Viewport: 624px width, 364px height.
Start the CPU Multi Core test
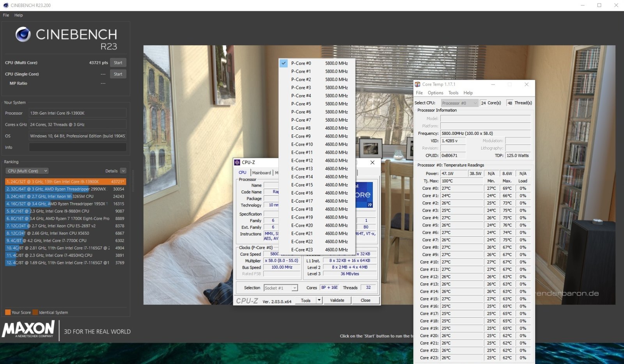coord(118,63)
